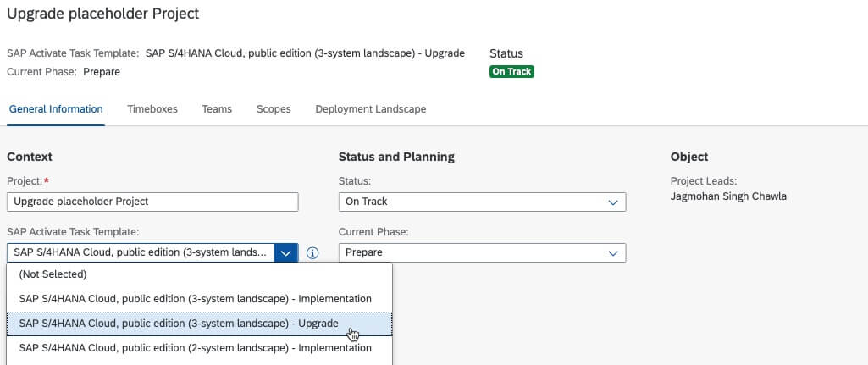
Task: Select the General Information tab
Action: point(56,109)
